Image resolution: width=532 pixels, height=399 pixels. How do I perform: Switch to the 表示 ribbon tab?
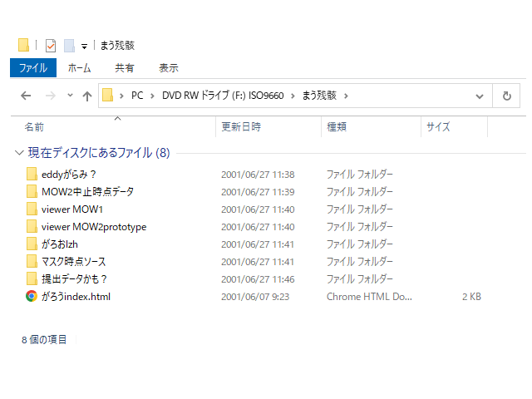click(x=168, y=68)
